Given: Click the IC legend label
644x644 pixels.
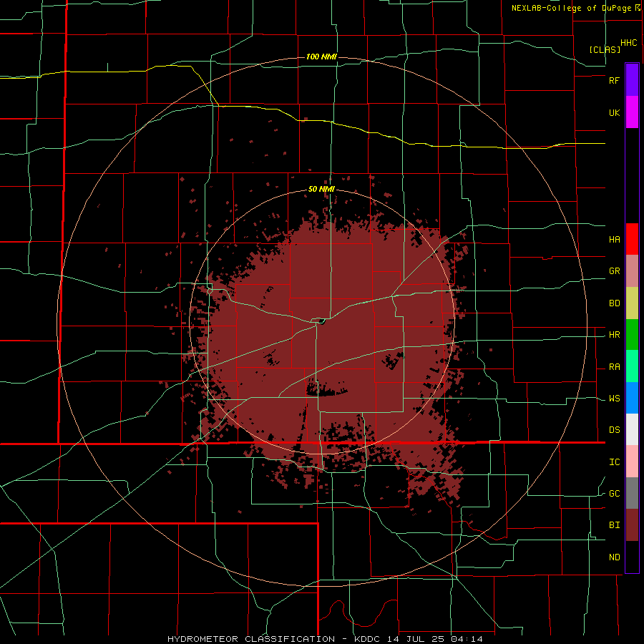Looking at the screenshot, I should point(614,462).
